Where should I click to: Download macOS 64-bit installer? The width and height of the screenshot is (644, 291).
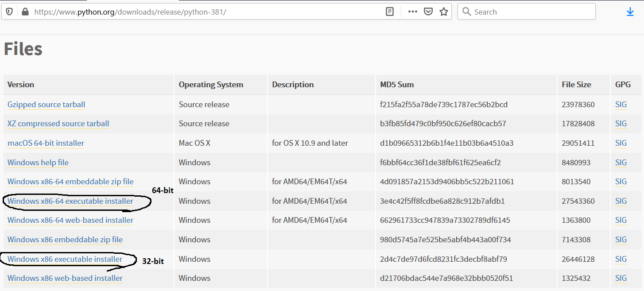[x=46, y=143]
